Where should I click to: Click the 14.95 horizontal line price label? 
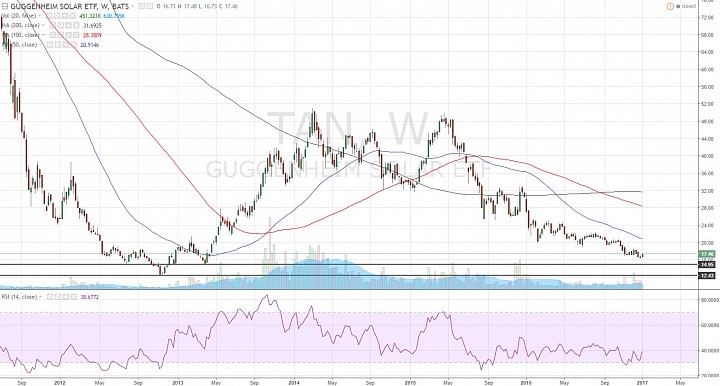point(707,265)
